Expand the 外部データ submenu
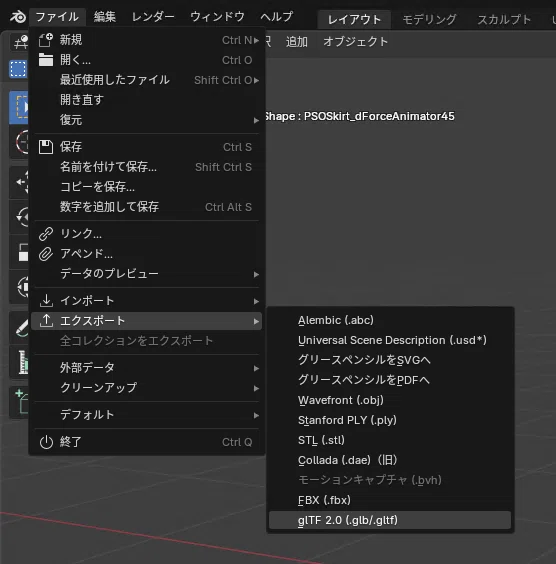This screenshot has width=556, height=564. (147, 368)
